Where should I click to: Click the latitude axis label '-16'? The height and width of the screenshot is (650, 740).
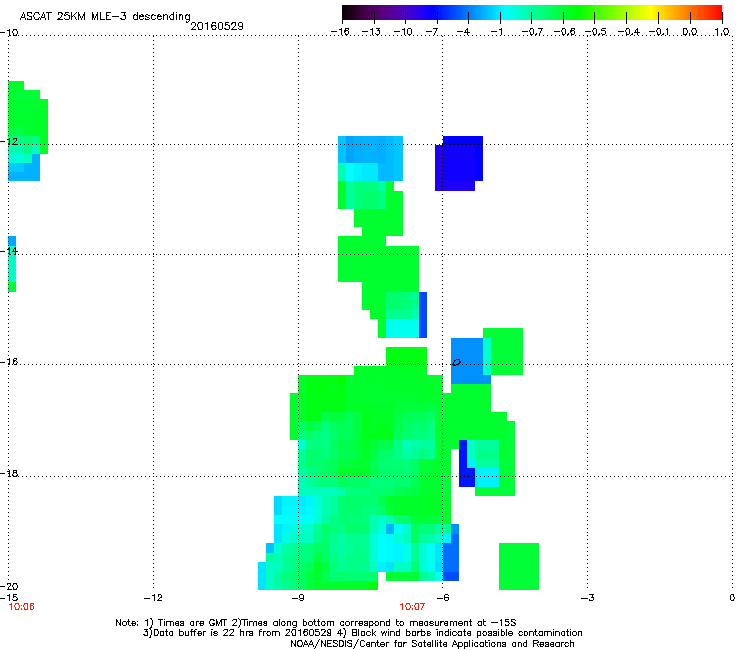(x=9, y=362)
